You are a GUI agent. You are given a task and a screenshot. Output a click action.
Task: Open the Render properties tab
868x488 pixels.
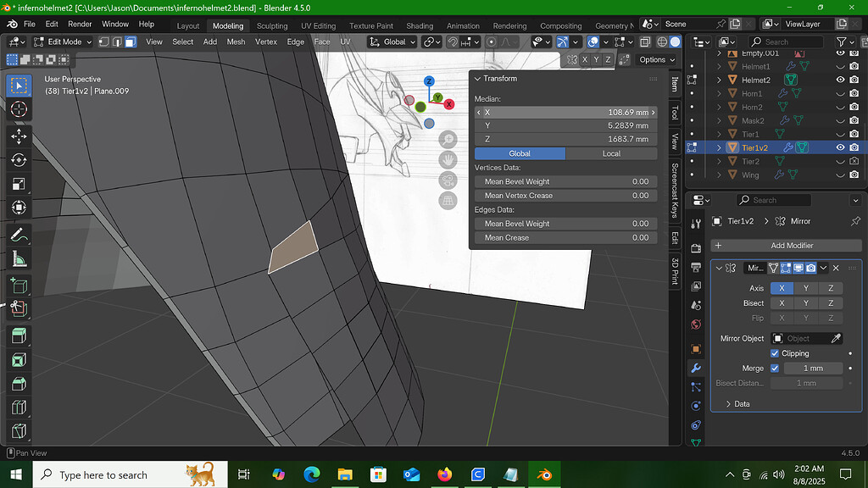696,248
